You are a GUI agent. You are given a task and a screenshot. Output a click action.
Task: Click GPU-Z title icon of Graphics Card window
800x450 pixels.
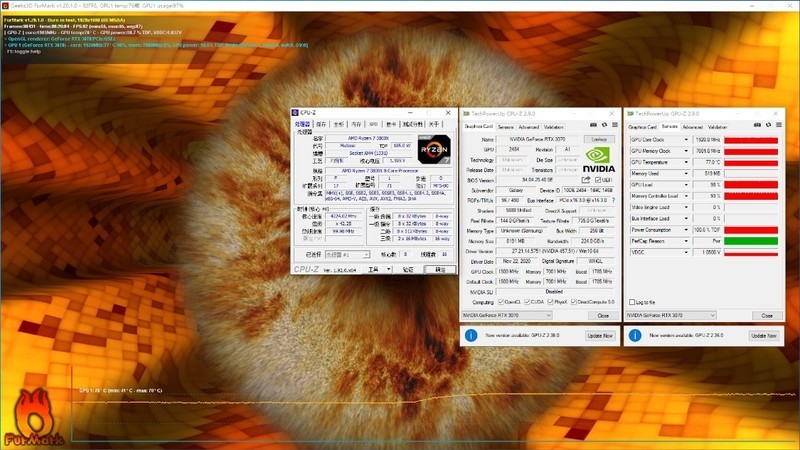pos(466,114)
